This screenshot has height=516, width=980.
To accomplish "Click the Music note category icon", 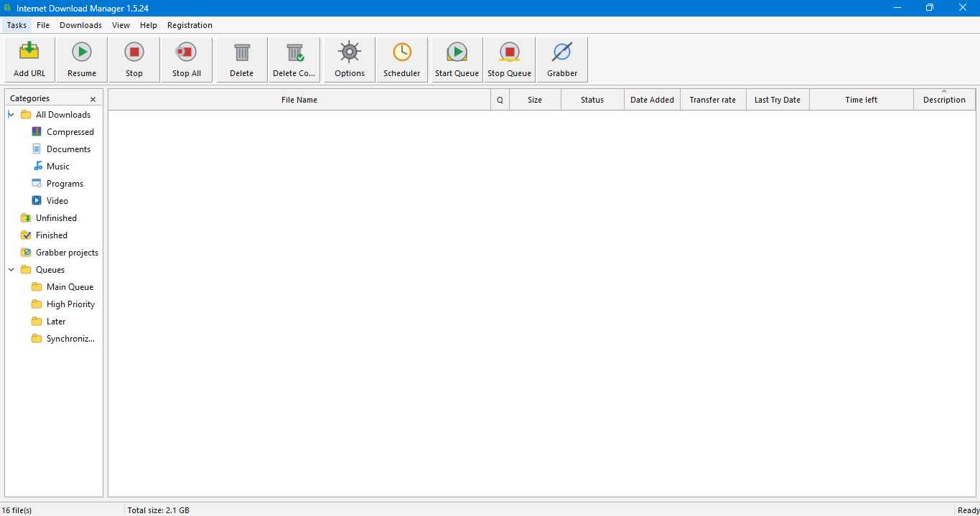I will click(x=37, y=166).
